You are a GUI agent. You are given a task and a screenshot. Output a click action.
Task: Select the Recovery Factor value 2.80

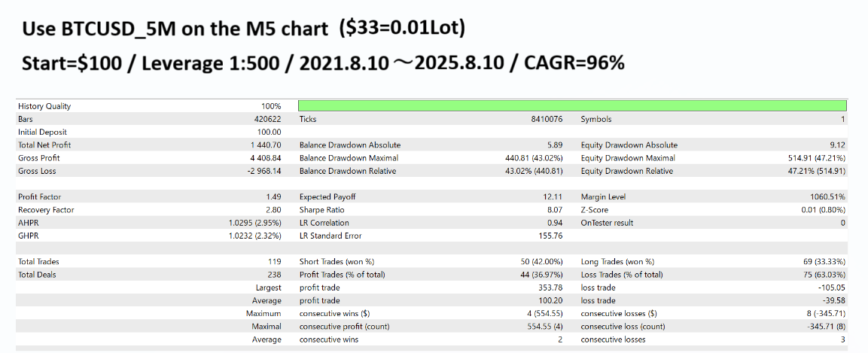273,210
